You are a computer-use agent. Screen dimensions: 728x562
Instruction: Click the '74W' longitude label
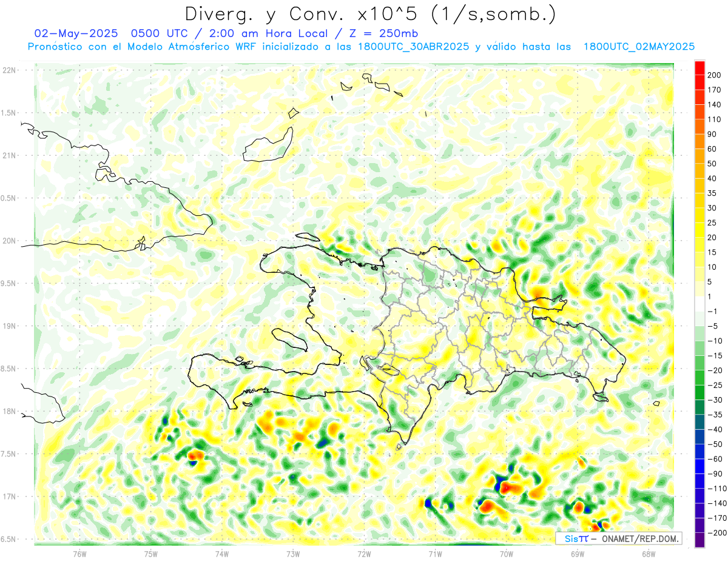pyautogui.click(x=221, y=554)
